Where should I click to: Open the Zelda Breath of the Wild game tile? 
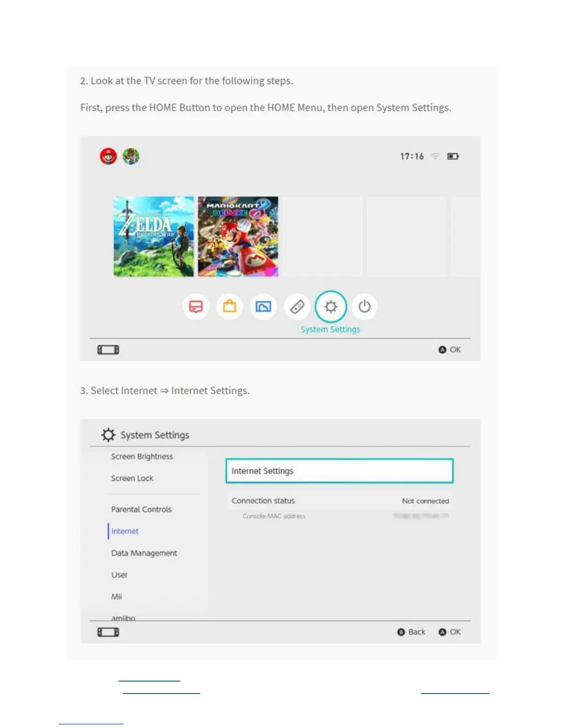tap(154, 237)
